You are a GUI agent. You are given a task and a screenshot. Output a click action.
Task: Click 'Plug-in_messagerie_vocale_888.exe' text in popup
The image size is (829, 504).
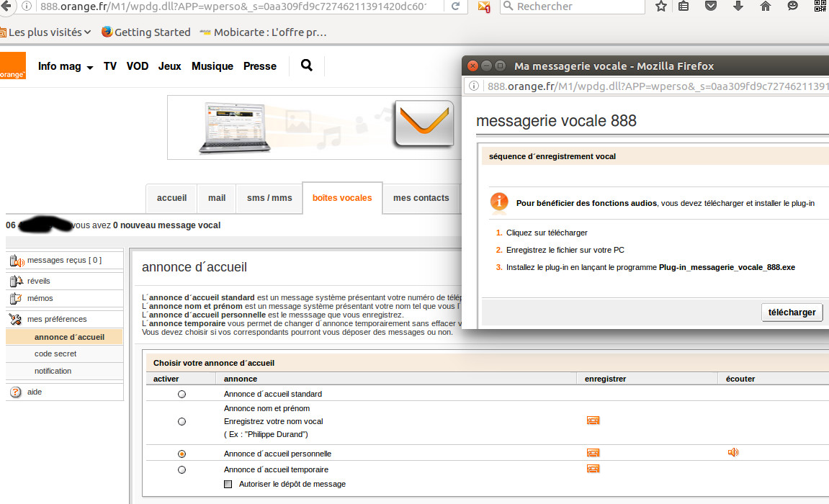pyautogui.click(x=727, y=267)
